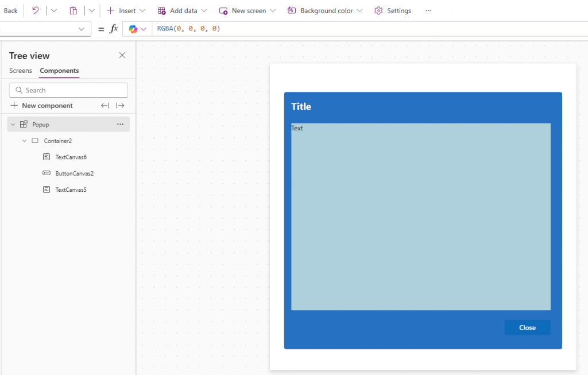The image size is (588, 375).
Task: Open Popup component more options ellipsis
Action: pyautogui.click(x=120, y=124)
